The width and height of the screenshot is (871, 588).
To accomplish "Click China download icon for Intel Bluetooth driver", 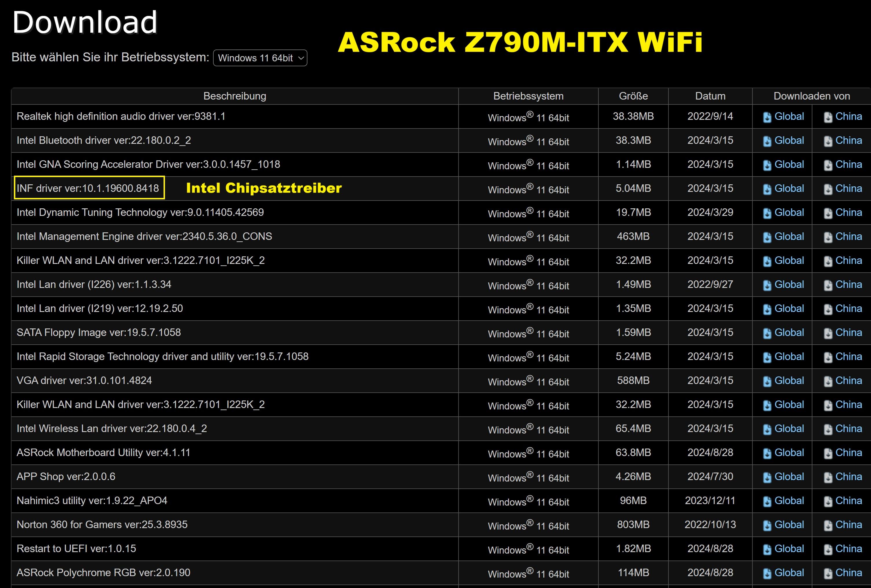I will (828, 141).
